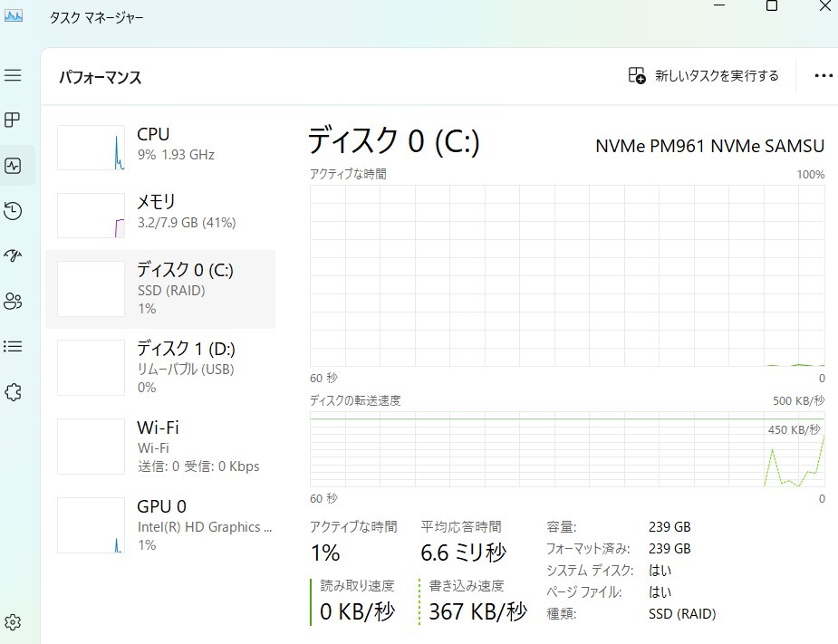Open the App history view

pos(14,210)
